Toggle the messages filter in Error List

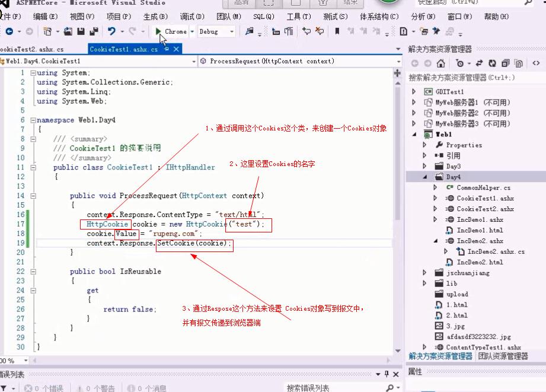pyautogui.click(x=152, y=388)
